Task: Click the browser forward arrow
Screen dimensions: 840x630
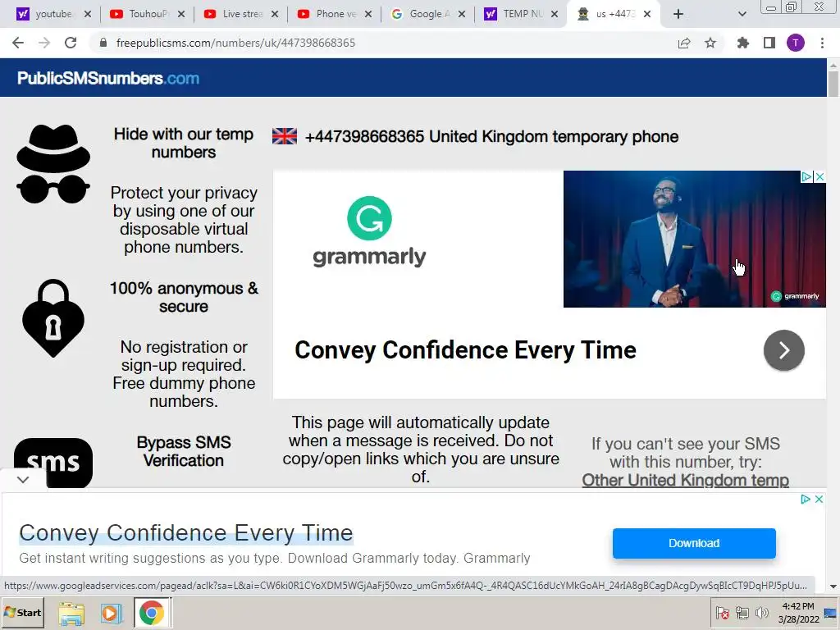Action: pos(44,43)
